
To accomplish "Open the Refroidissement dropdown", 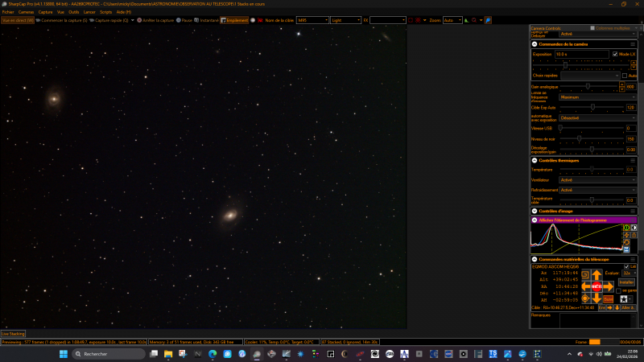I will click(597, 190).
